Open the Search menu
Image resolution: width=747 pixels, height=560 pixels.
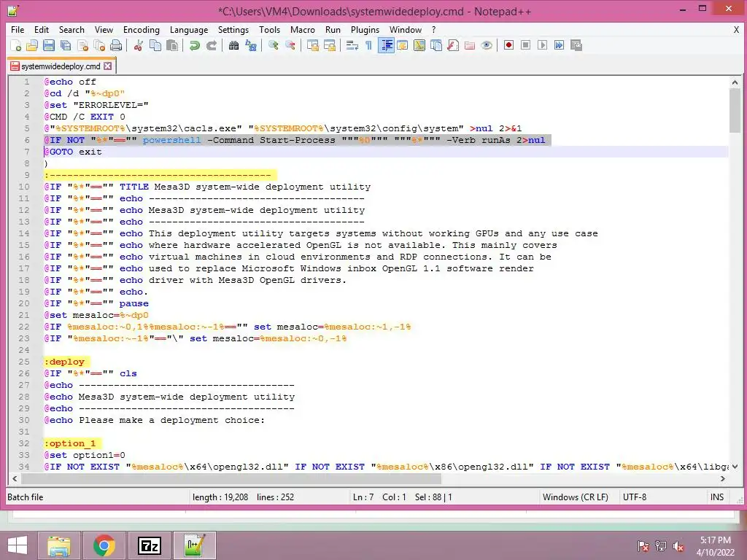pos(71,29)
